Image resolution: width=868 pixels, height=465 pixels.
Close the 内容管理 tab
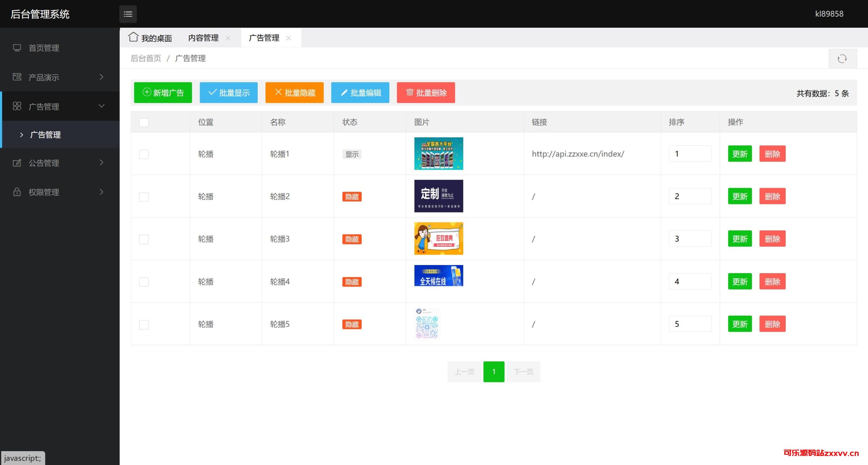tap(228, 38)
